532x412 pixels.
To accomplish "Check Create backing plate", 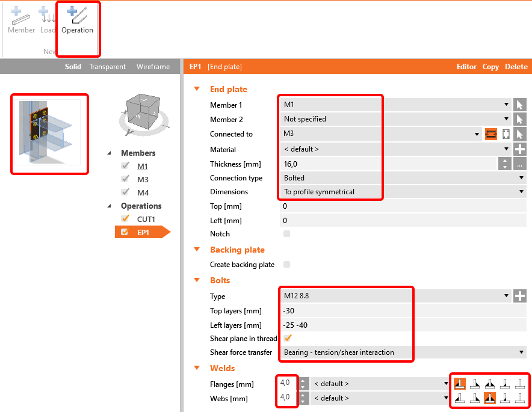I will coord(286,264).
